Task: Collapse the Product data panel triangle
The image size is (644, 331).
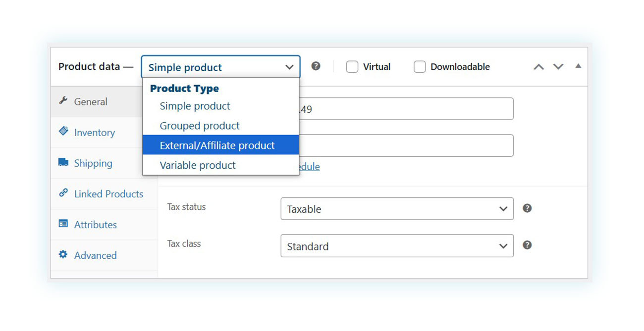Action: pos(578,66)
